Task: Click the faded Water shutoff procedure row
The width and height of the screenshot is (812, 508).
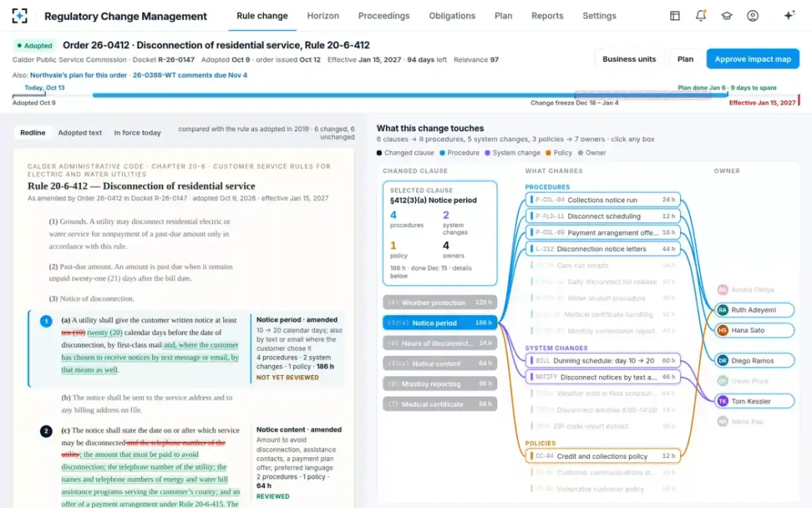Action: tap(603, 298)
